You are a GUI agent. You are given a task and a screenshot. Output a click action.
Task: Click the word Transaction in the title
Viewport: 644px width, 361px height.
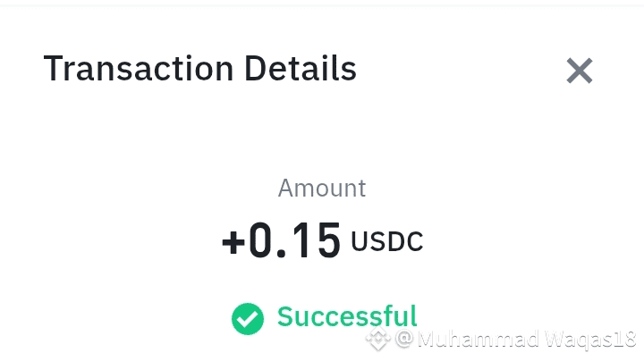pyautogui.click(x=127, y=69)
